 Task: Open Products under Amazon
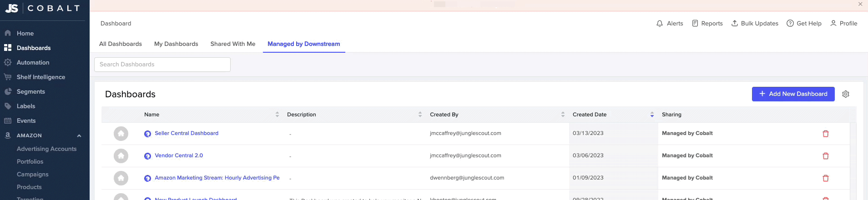pyautogui.click(x=29, y=187)
